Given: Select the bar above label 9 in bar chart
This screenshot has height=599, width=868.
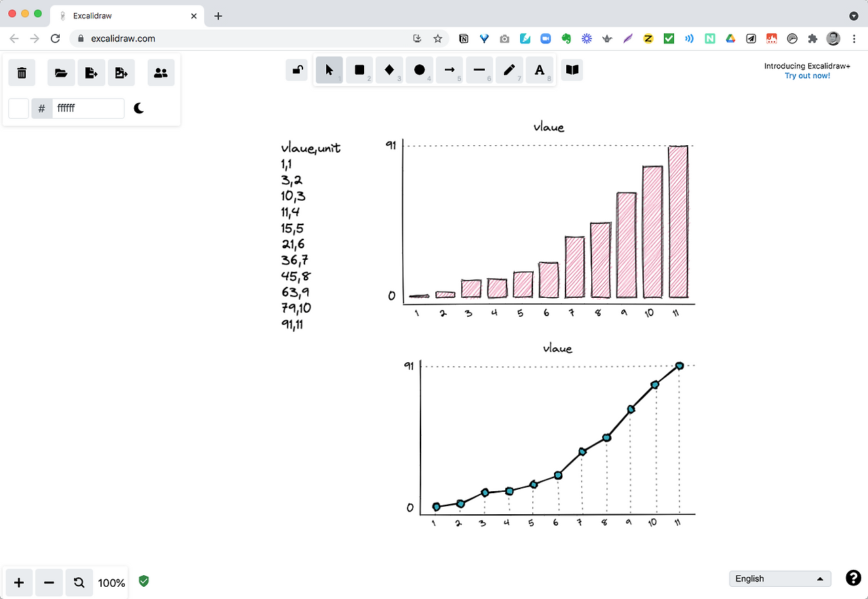Looking at the screenshot, I should (627, 245).
